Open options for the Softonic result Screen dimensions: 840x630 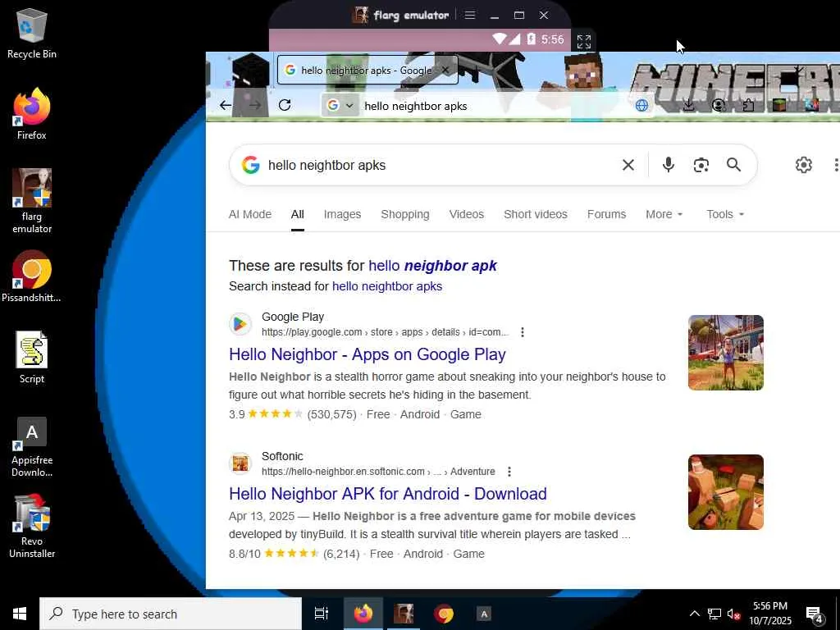click(x=509, y=472)
